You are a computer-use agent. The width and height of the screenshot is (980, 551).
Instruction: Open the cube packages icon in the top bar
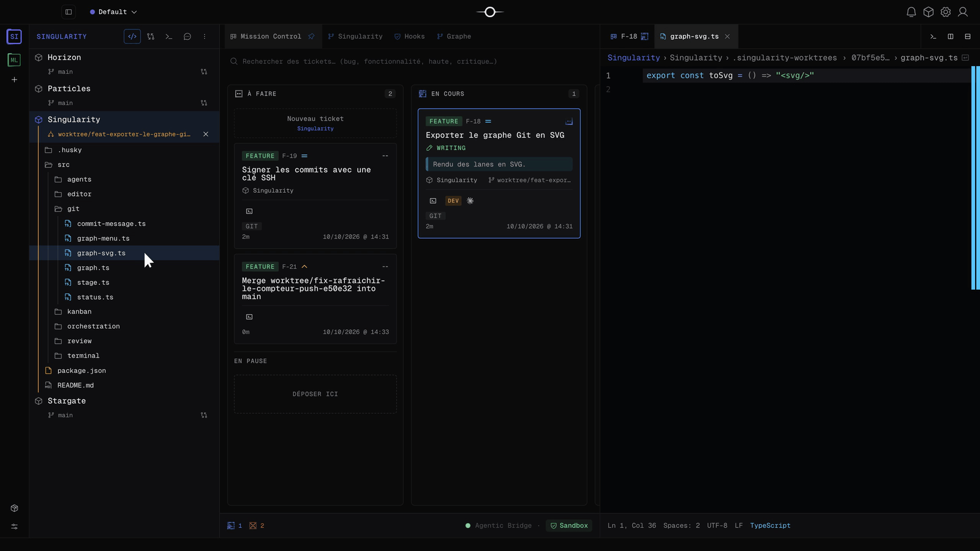tap(929, 12)
